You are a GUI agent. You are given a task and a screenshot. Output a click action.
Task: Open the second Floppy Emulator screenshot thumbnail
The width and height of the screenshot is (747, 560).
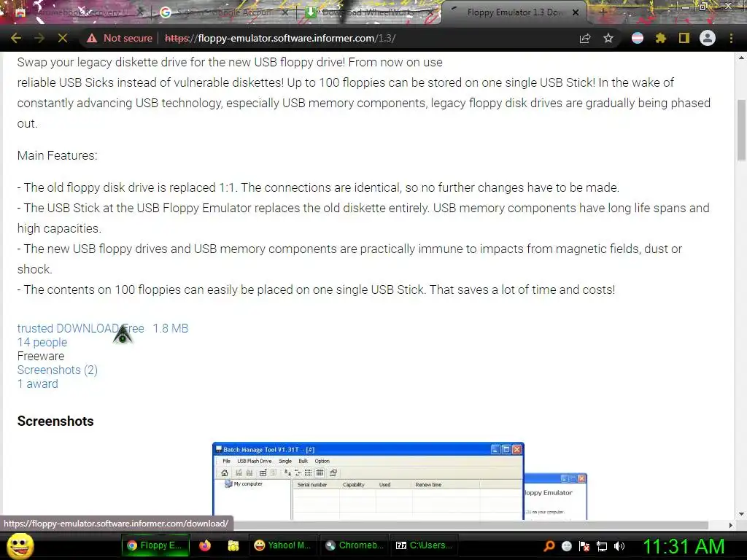(556, 497)
